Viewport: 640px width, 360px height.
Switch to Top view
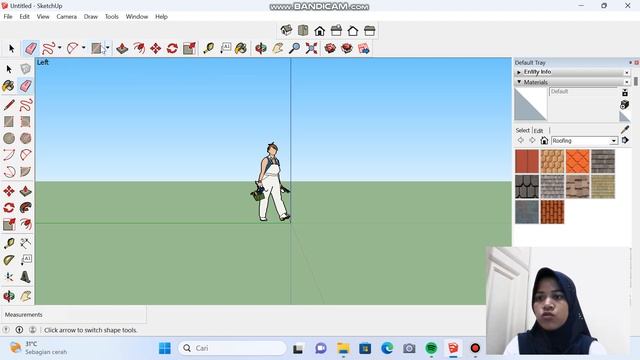click(x=303, y=30)
